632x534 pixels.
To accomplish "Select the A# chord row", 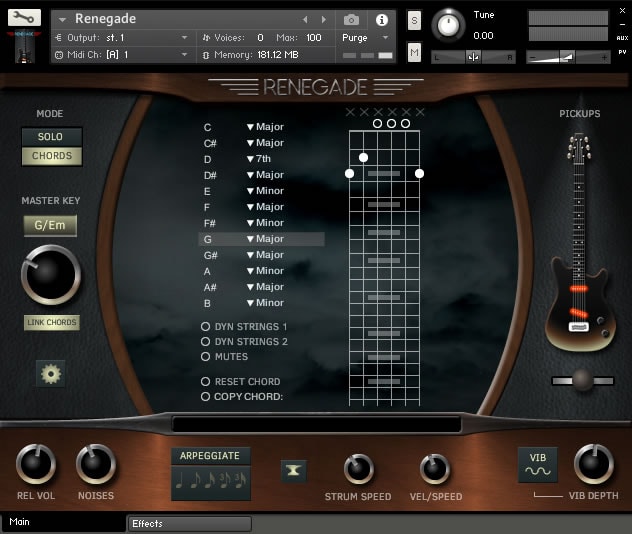I will pos(262,287).
